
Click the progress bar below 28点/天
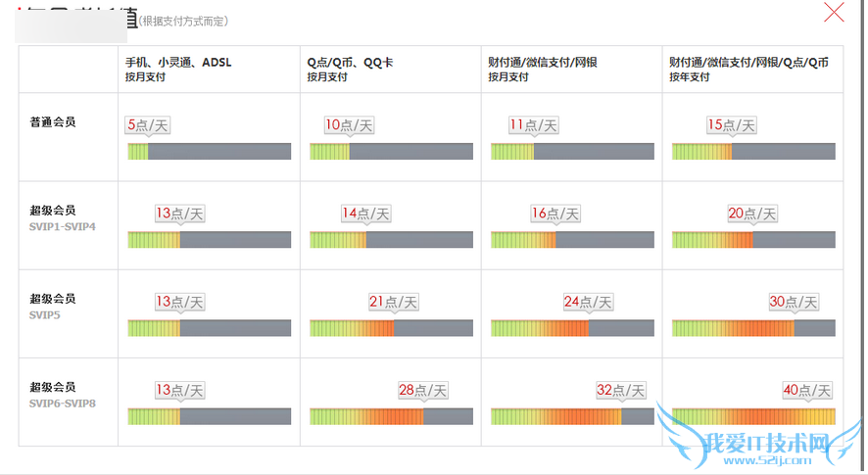click(391, 416)
